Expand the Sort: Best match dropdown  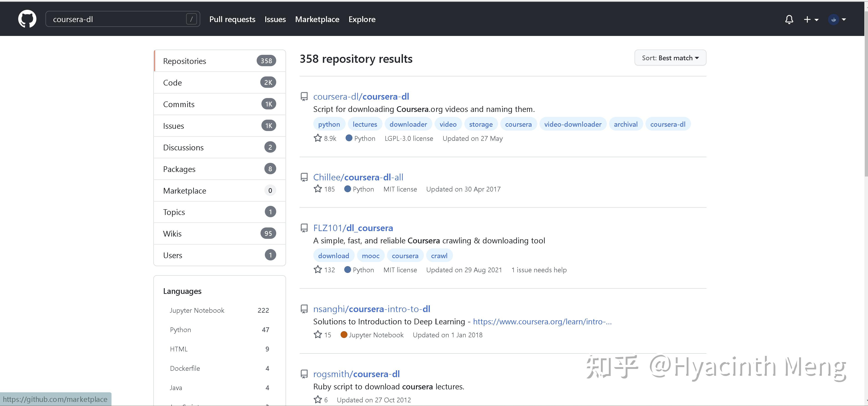670,58
